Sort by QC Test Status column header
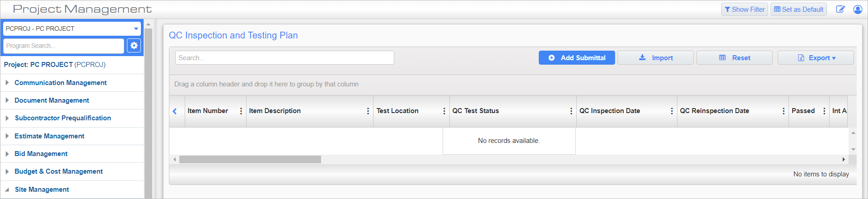 point(476,111)
